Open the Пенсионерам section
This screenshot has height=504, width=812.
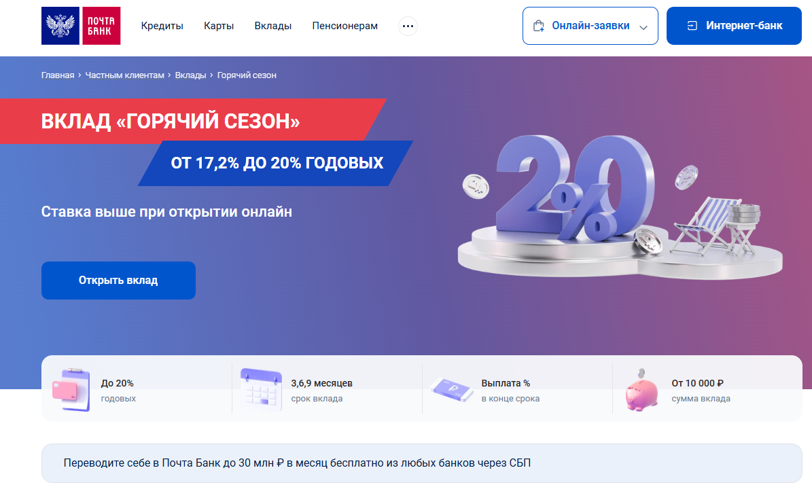point(345,26)
